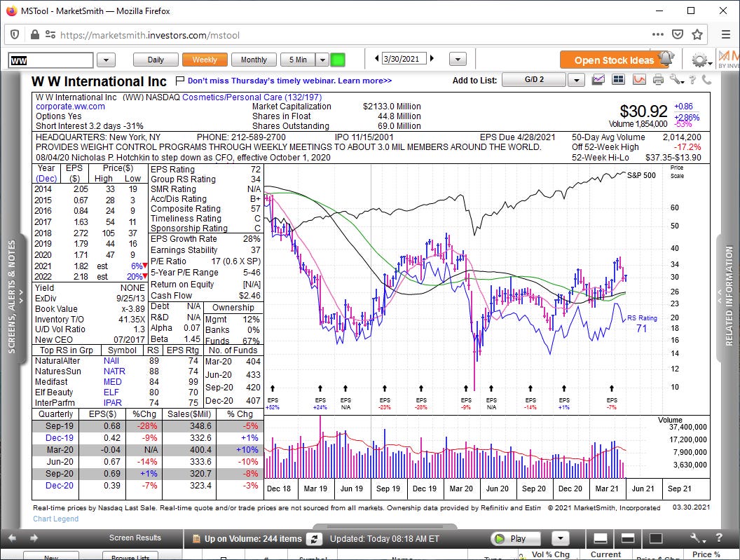Screen dimensions: 740x560
Task: Navigate forward in the bottom panel
Action: (34, 538)
